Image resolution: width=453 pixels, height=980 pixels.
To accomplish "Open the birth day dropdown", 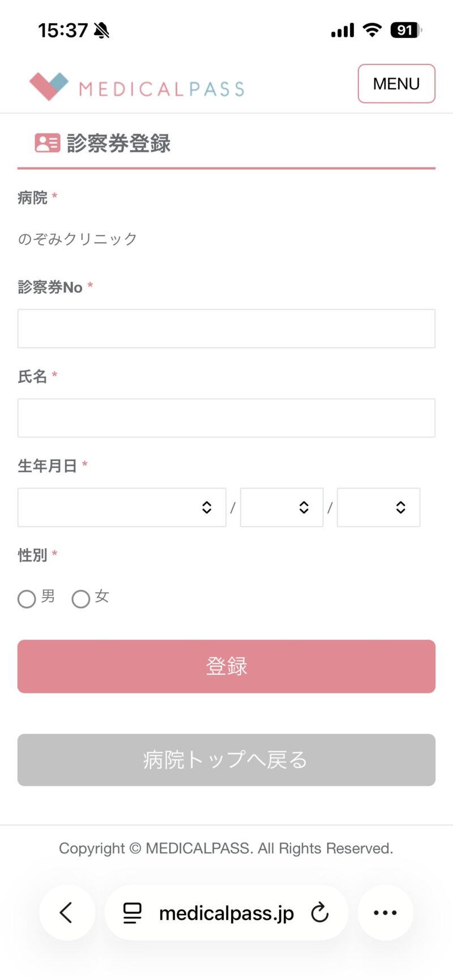I will 378,507.
